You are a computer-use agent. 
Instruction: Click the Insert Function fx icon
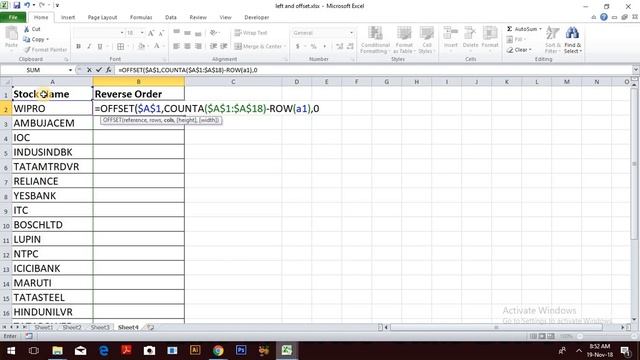108,70
